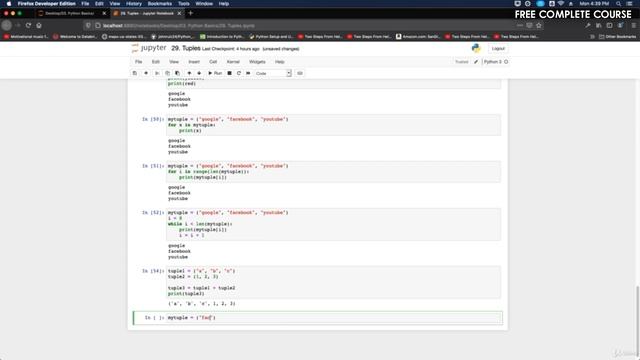Click the output ('a', 'b', 'c', 1, 2, 3)
This screenshot has width=640, height=360.
202,304
